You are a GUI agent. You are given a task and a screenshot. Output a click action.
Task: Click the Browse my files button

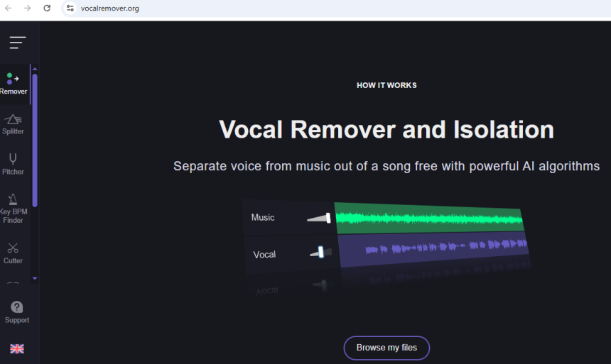(386, 348)
